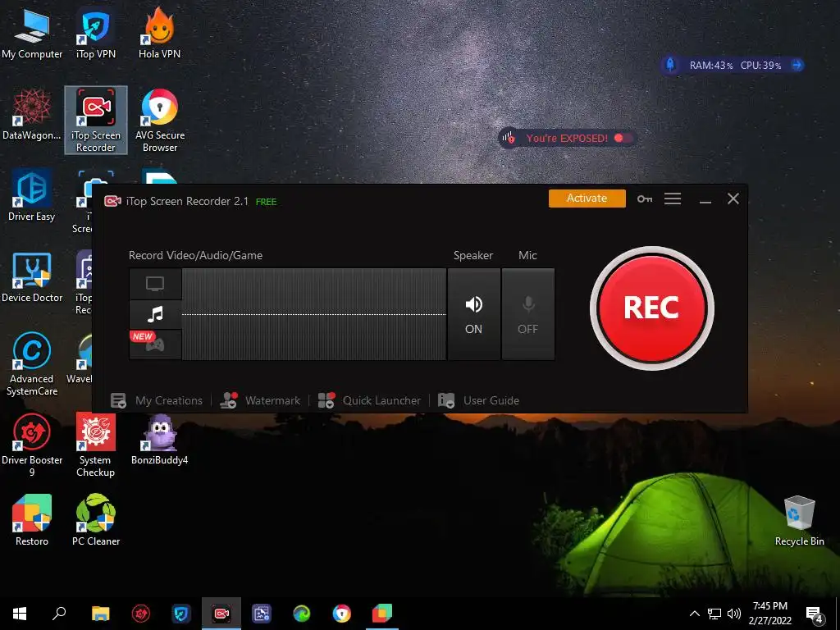
Task: Select System Checkup desktop shortcut
Action: (x=95, y=445)
